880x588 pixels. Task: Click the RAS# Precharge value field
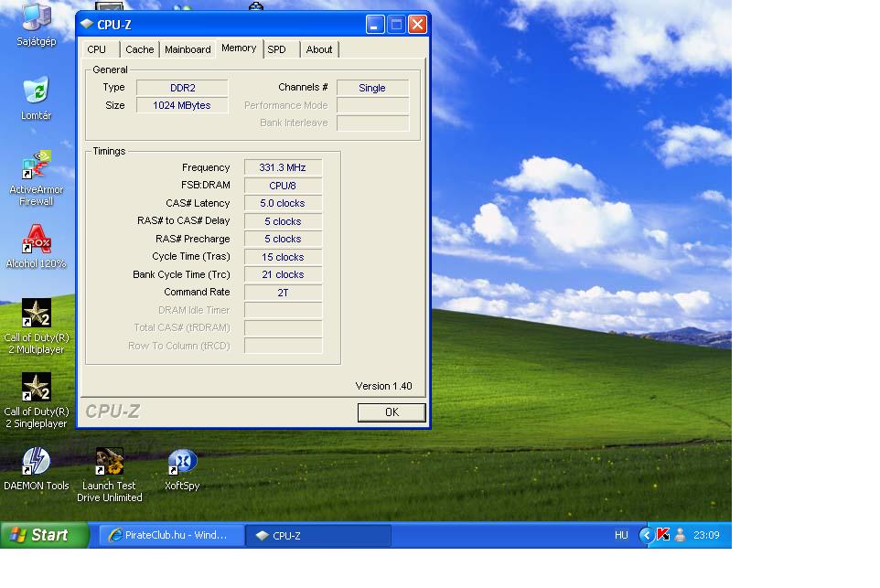(x=283, y=239)
